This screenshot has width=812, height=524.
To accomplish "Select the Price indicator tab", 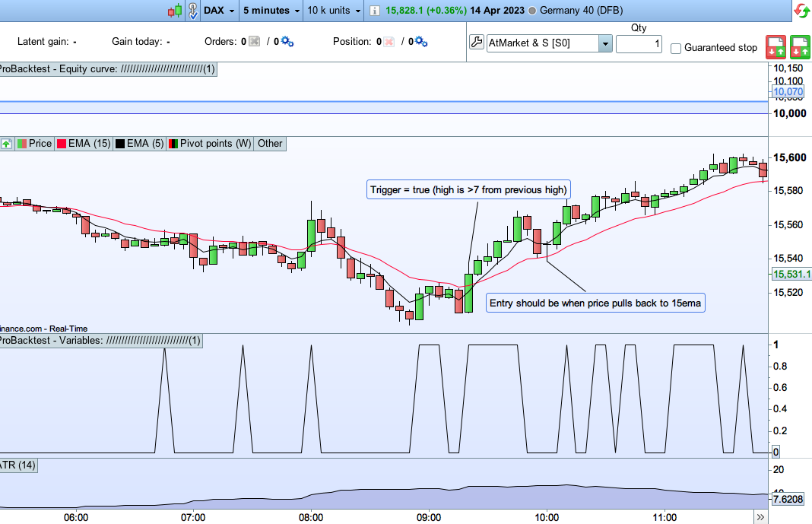I will [34, 144].
